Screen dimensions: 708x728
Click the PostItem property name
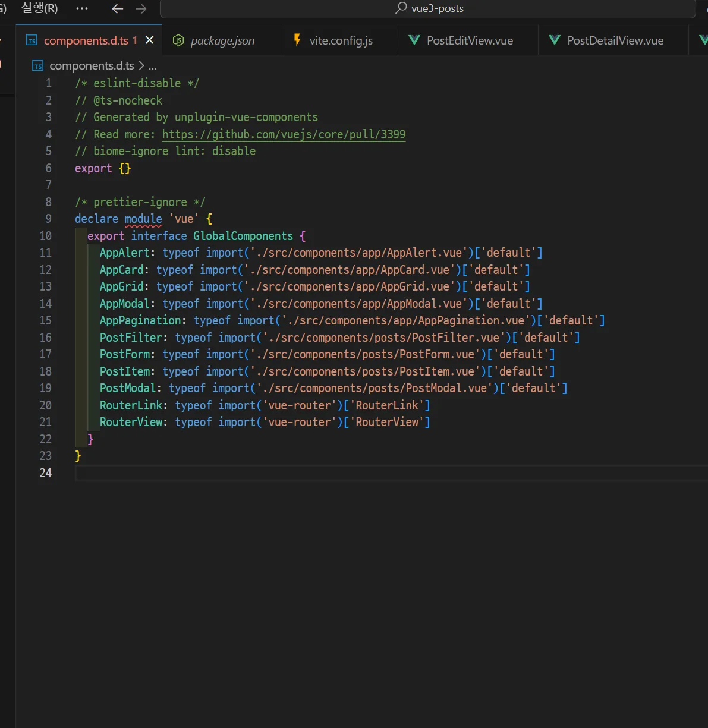pyautogui.click(x=125, y=371)
